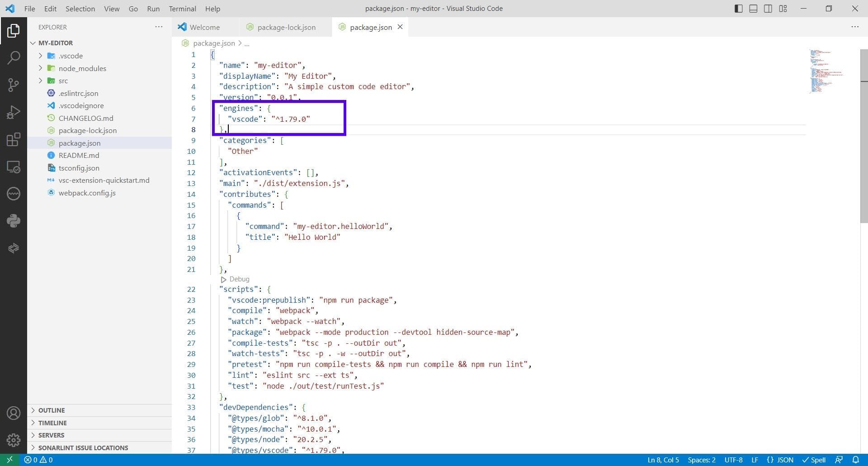The image size is (868, 466).
Task: Open the Accounts icon in activity bar
Action: pos(14,413)
